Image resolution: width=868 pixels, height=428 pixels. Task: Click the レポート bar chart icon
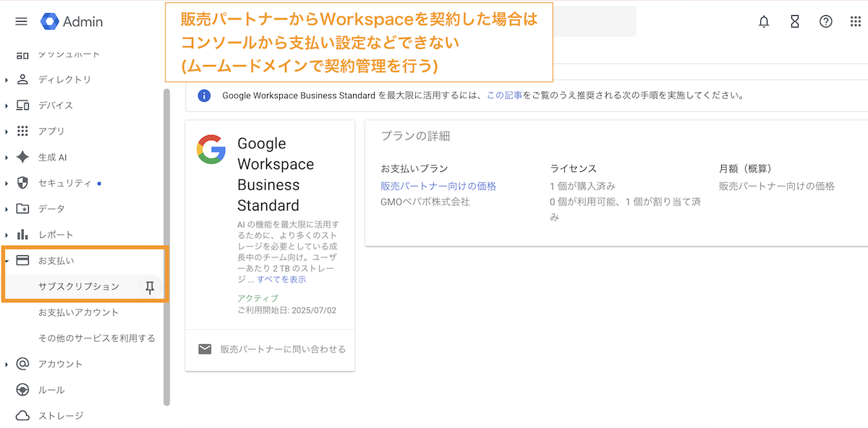click(22, 234)
